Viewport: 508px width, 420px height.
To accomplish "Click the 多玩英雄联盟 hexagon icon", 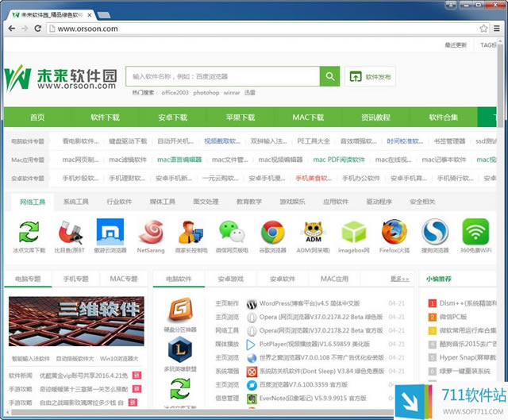I will point(180,349).
